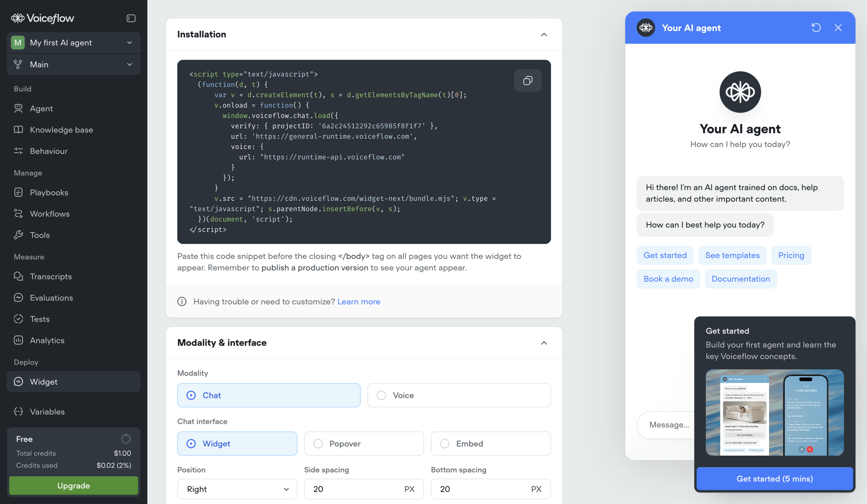Image resolution: width=867 pixels, height=504 pixels.
Task: Collapse the Modality & interface section
Action: (x=544, y=343)
